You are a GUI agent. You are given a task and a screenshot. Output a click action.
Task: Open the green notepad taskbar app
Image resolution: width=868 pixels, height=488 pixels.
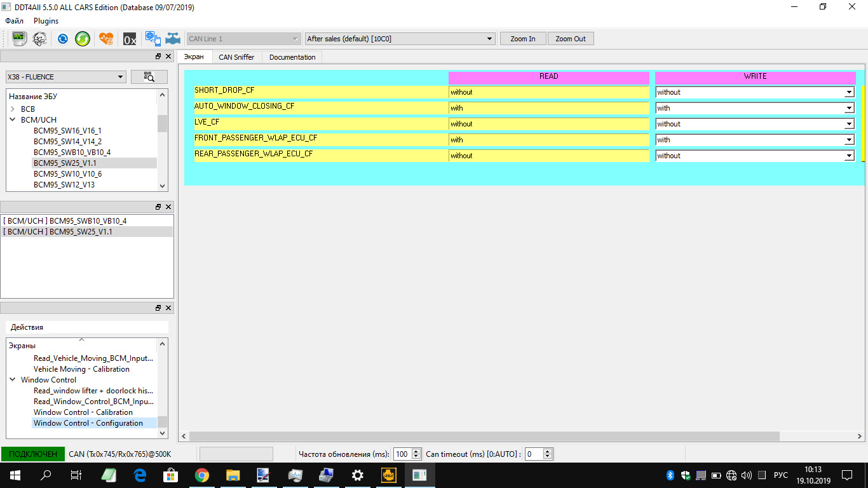click(109, 475)
